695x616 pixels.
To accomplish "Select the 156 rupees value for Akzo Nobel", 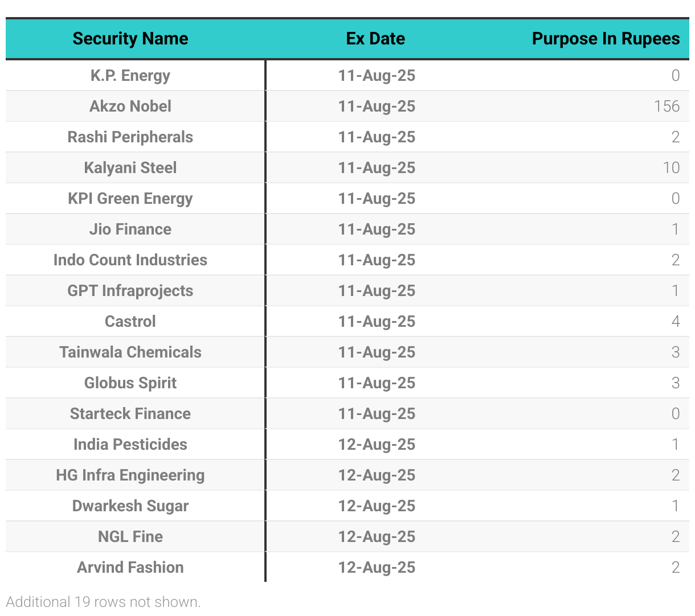I will click(667, 106).
